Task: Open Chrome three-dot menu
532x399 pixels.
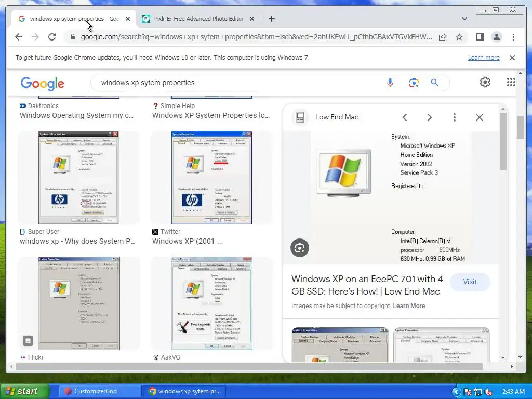Action: 513,37
